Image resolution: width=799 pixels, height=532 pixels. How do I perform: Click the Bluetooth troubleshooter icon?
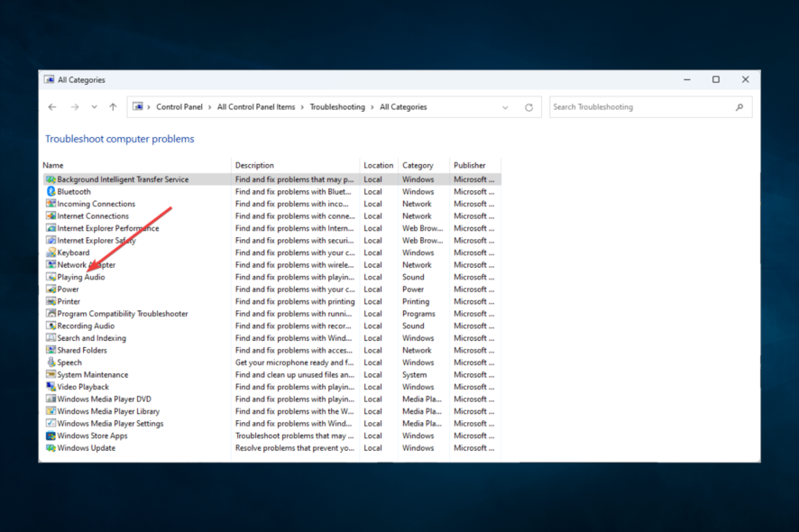click(x=51, y=191)
